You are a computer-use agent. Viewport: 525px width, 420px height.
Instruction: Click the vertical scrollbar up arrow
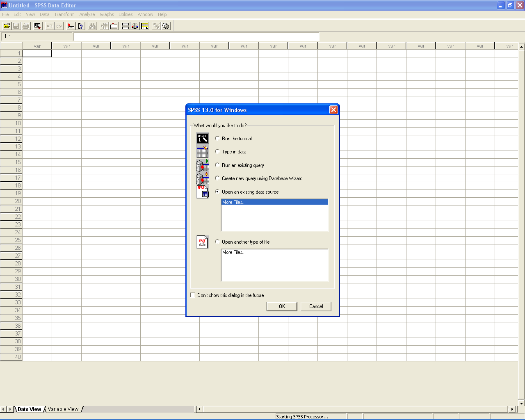point(521,46)
